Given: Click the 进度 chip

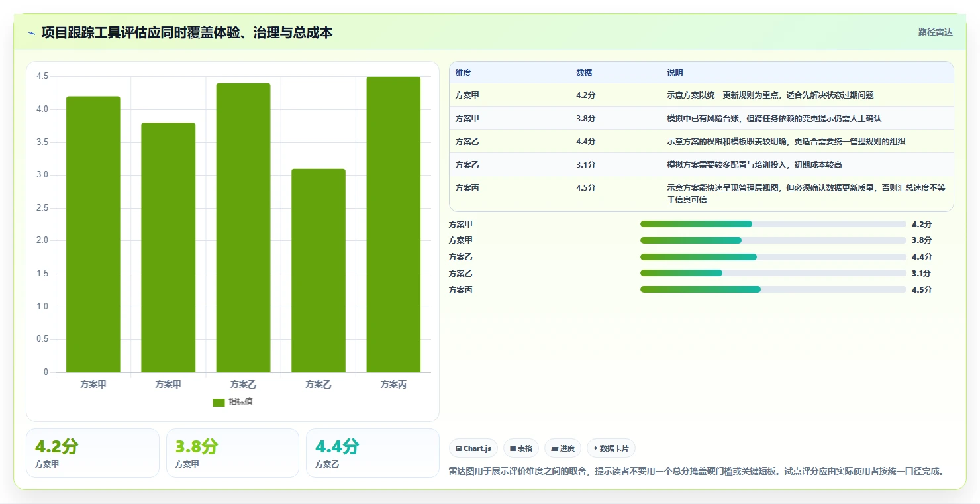Looking at the screenshot, I should point(563,448).
